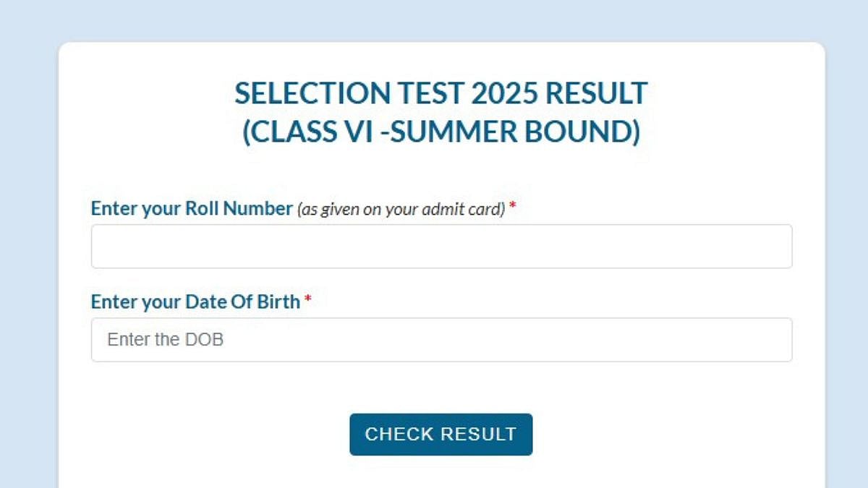Click the red asterisk beside Date Of Birth
868x488 pixels.
(307, 301)
